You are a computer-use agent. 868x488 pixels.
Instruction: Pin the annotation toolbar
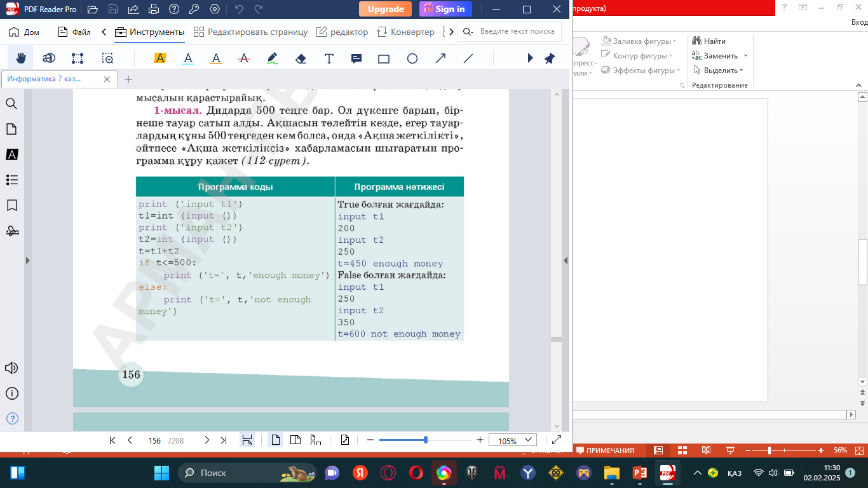point(550,58)
